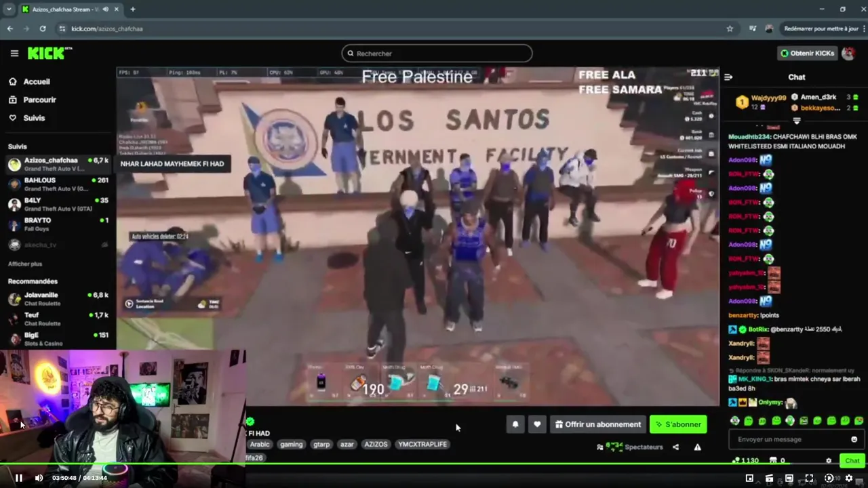This screenshot has width=868, height=488.
Task: Reload the kick.com page
Action: tap(43, 28)
